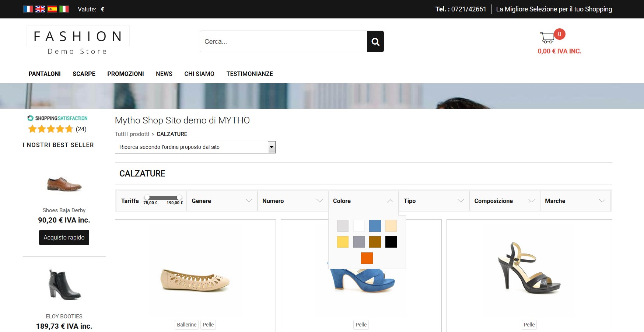Select the Spanish flag language icon

pyautogui.click(x=52, y=9)
